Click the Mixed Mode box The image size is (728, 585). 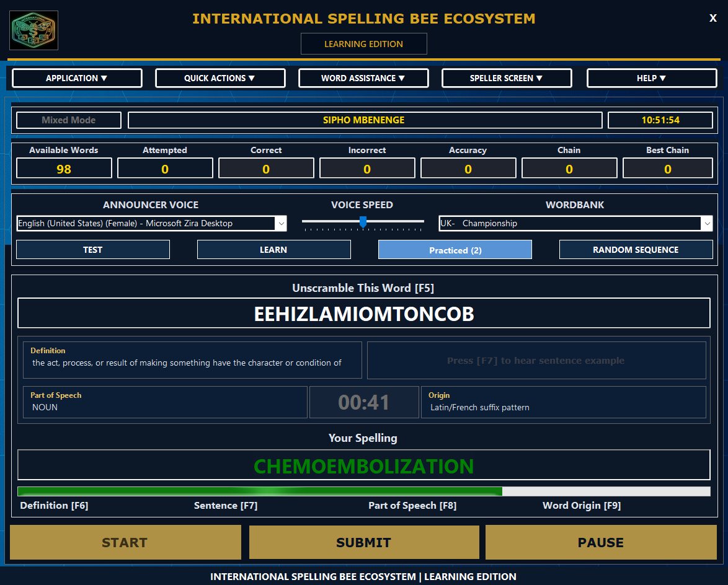pos(69,120)
